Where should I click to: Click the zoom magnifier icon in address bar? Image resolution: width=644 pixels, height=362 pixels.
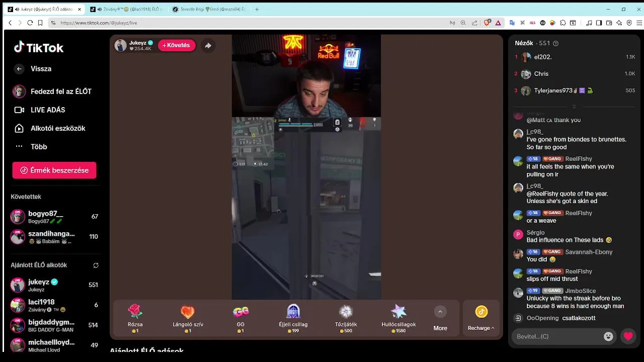463,23
